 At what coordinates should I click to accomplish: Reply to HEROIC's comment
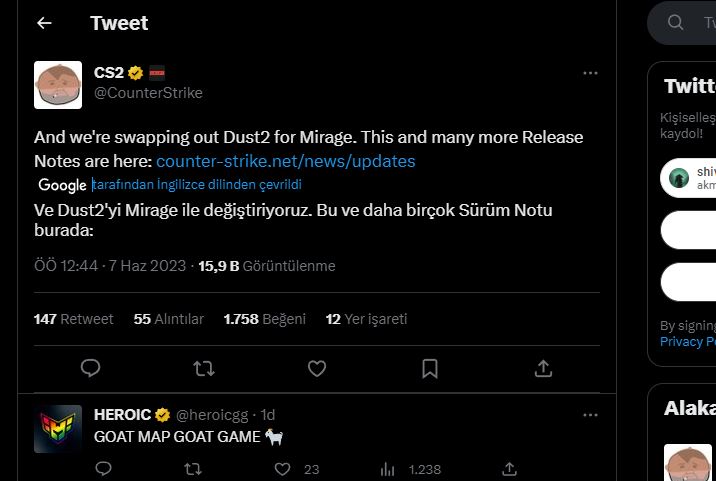pos(104,468)
